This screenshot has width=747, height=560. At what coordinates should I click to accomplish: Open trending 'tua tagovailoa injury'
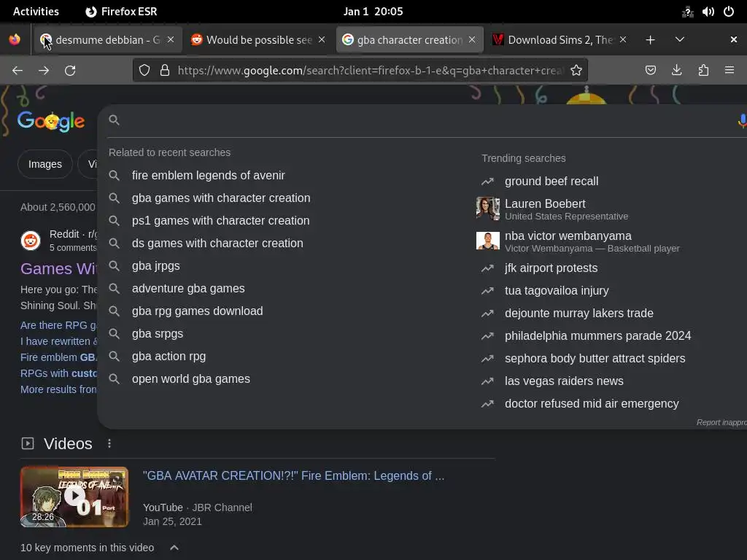click(x=557, y=290)
